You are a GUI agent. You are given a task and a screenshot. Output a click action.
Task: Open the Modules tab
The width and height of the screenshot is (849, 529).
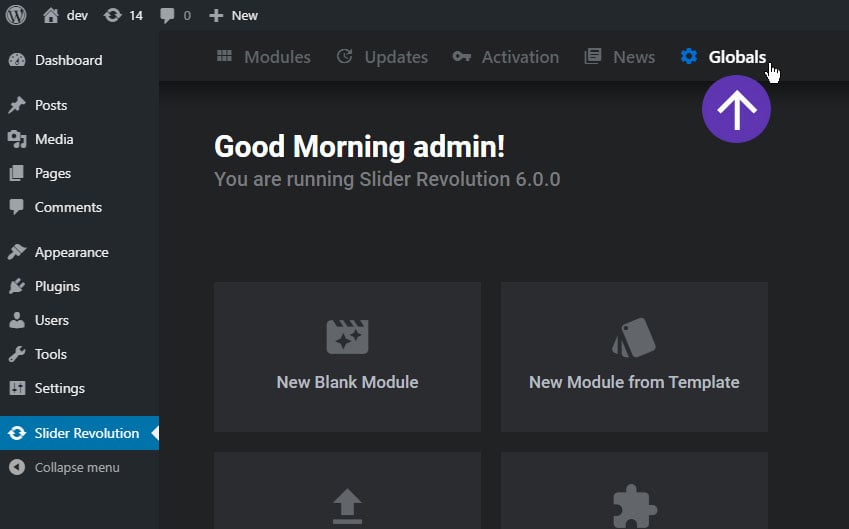click(x=277, y=57)
